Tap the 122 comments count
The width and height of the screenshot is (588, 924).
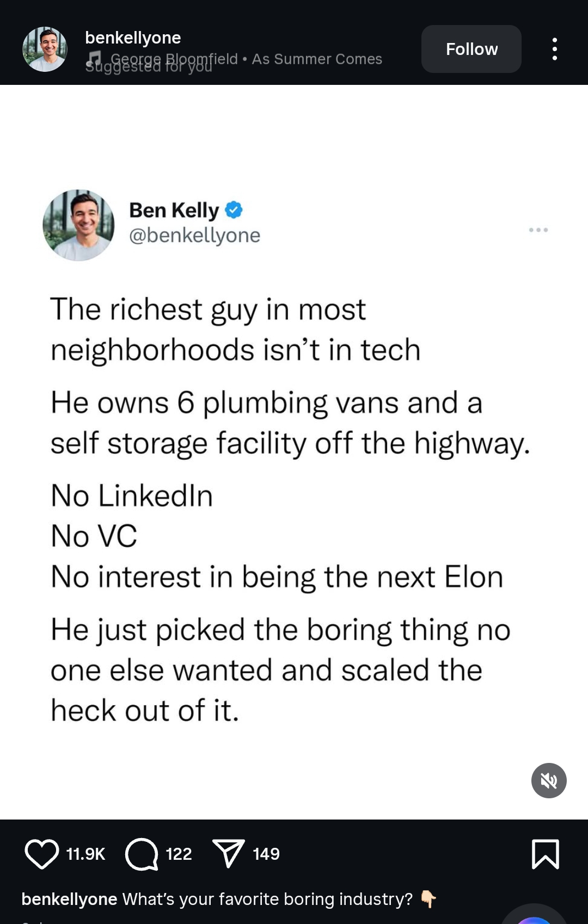[179, 854]
